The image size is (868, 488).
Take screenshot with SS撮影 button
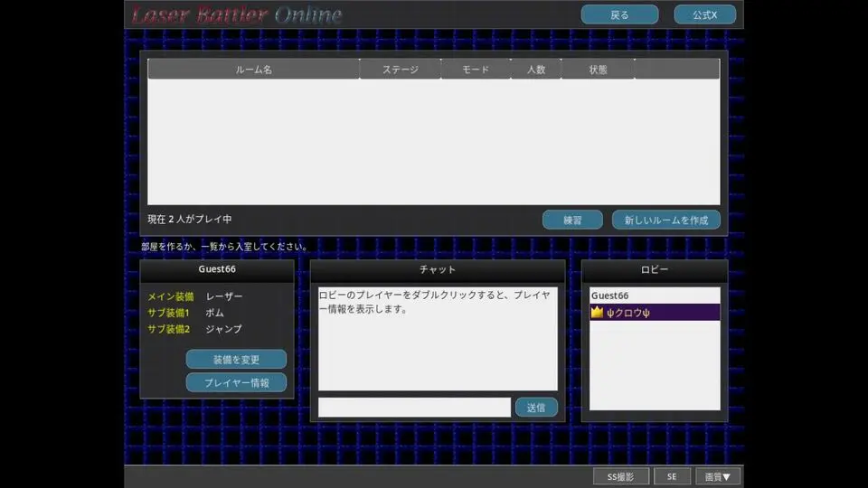[x=620, y=476]
